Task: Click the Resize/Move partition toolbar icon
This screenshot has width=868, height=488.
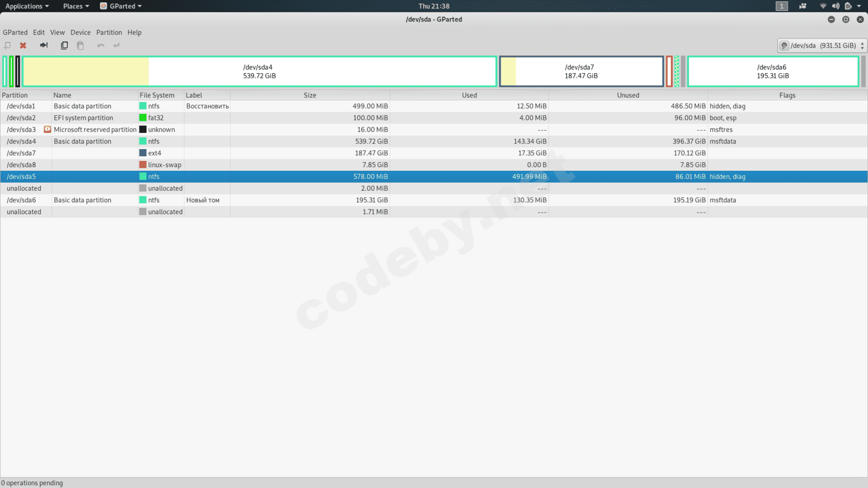Action: point(44,46)
